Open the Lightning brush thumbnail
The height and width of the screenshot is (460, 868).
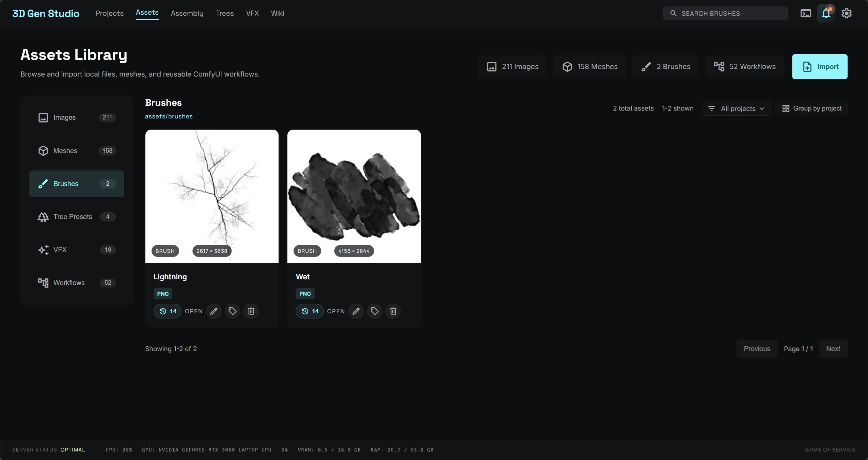[212, 196]
